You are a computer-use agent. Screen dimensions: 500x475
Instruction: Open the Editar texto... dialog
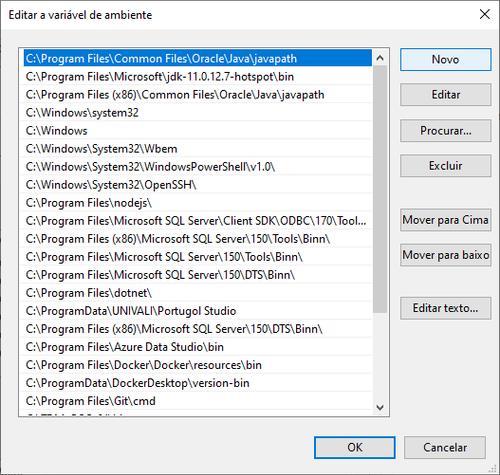[446, 308]
